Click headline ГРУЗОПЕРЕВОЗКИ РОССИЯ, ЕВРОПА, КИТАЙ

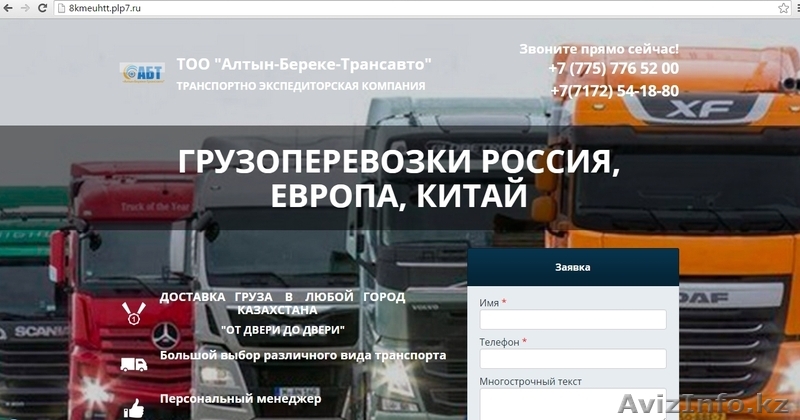399,178
